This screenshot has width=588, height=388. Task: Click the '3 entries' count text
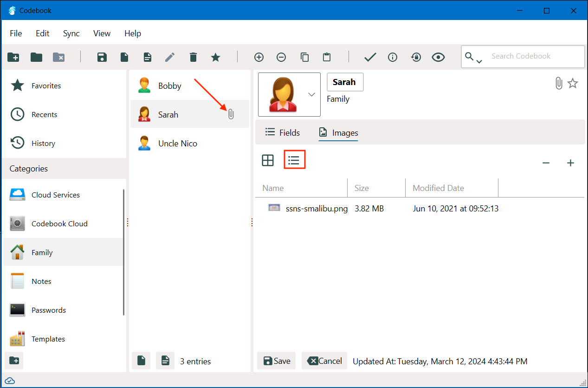click(195, 361)
